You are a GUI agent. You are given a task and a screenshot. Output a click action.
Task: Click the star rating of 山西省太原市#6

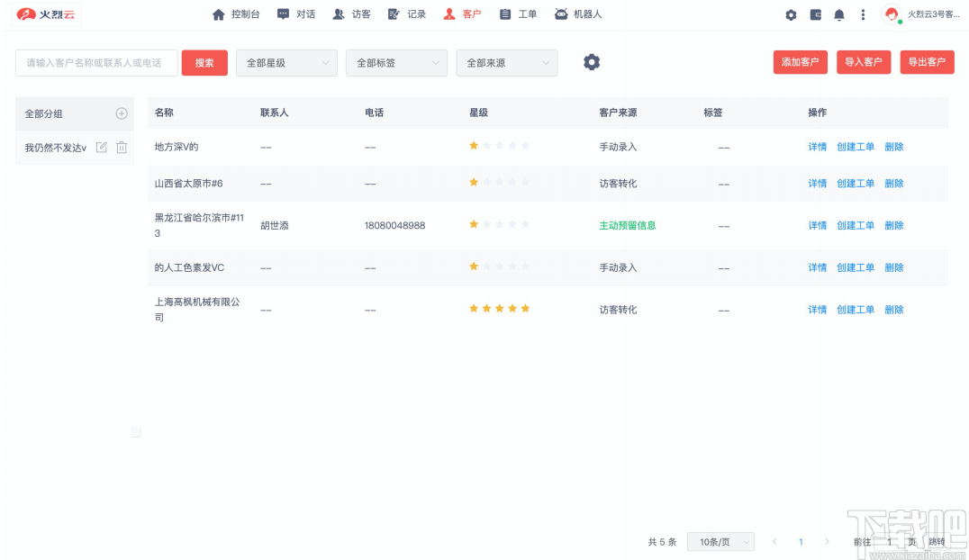coord(499,183)
